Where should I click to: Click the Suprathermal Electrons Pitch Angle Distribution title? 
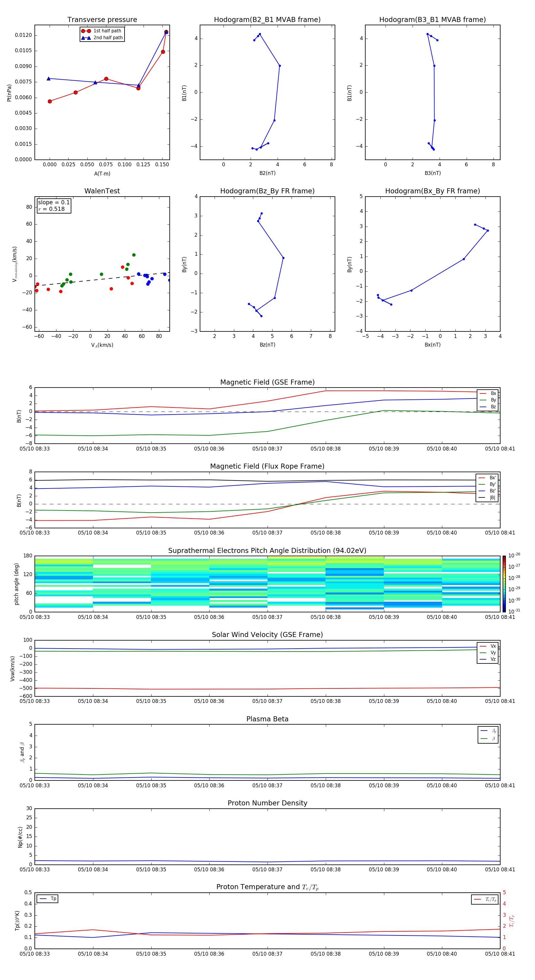click(267, 551)
